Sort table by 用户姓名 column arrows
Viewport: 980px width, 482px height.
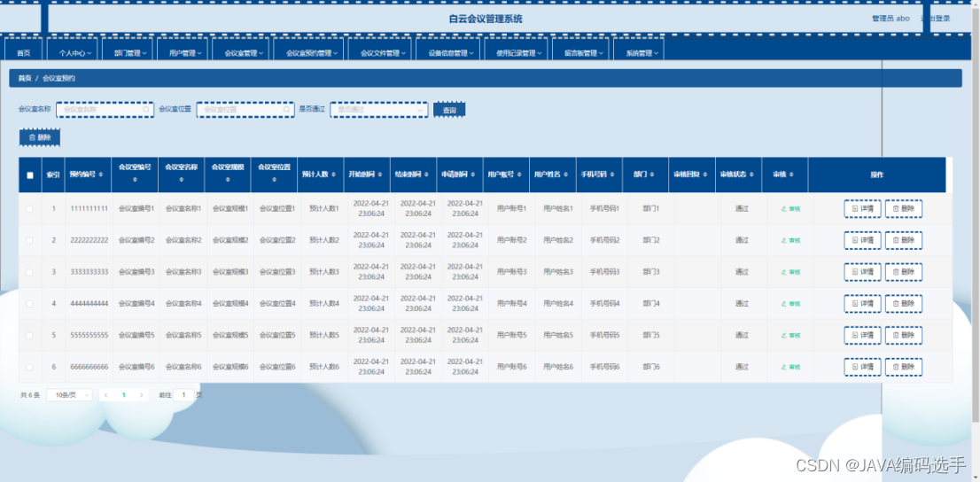[565, 175]
